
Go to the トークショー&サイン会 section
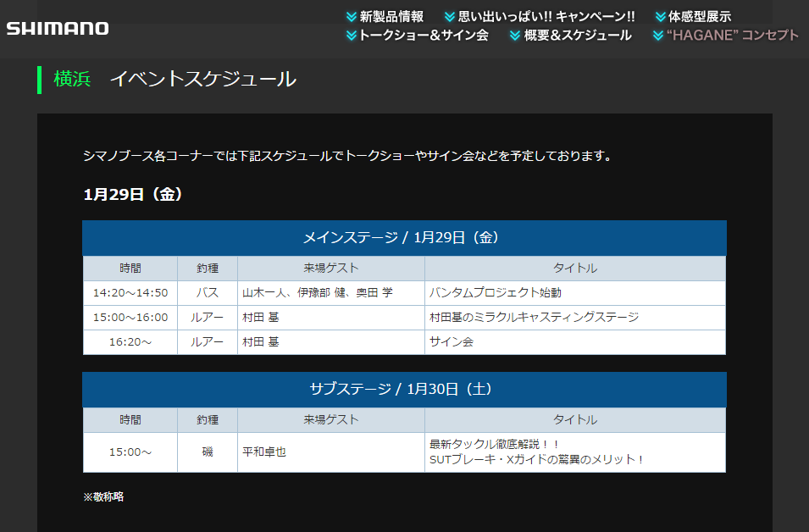(424, 36)
